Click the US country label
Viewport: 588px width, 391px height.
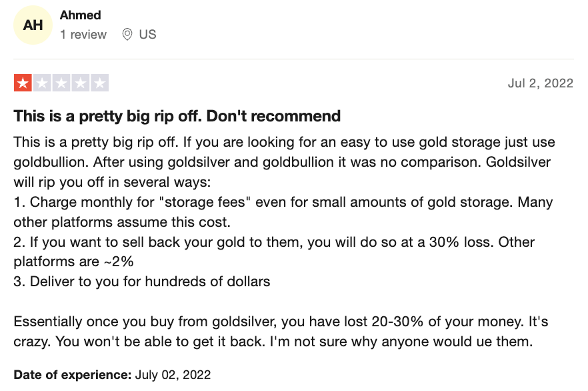[147, 34]
